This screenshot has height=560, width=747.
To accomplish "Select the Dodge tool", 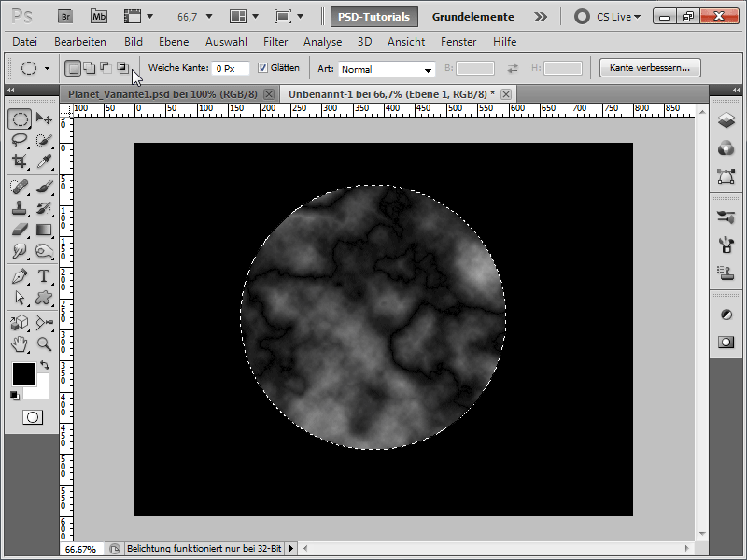I will 44,251.
